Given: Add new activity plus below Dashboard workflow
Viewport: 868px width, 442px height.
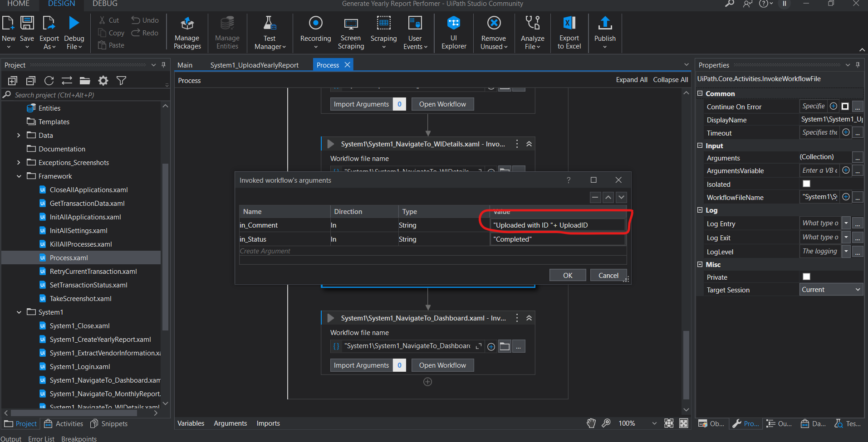Looking at the screenshot, I should pos(427,382).
